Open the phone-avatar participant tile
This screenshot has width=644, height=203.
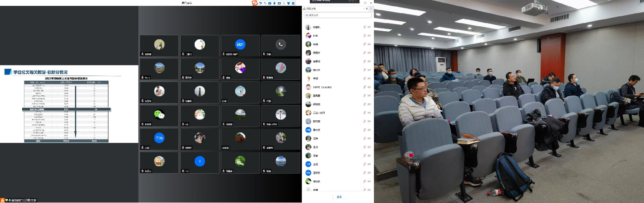280,44
